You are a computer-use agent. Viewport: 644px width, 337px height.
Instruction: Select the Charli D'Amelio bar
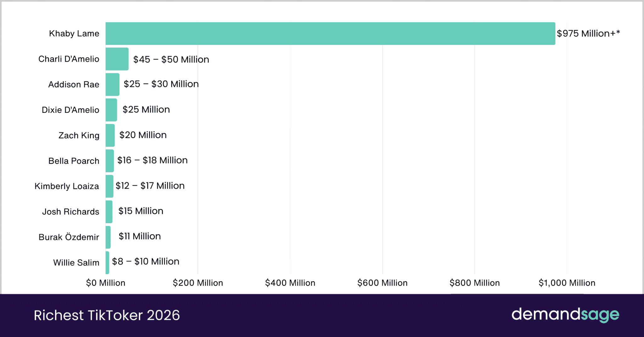click(x=117, y=59)
